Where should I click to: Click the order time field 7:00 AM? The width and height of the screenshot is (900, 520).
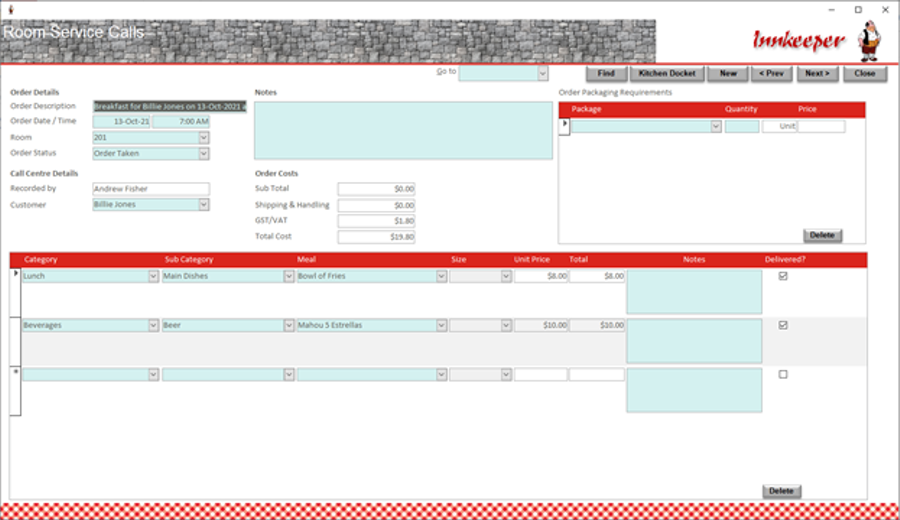181,122
